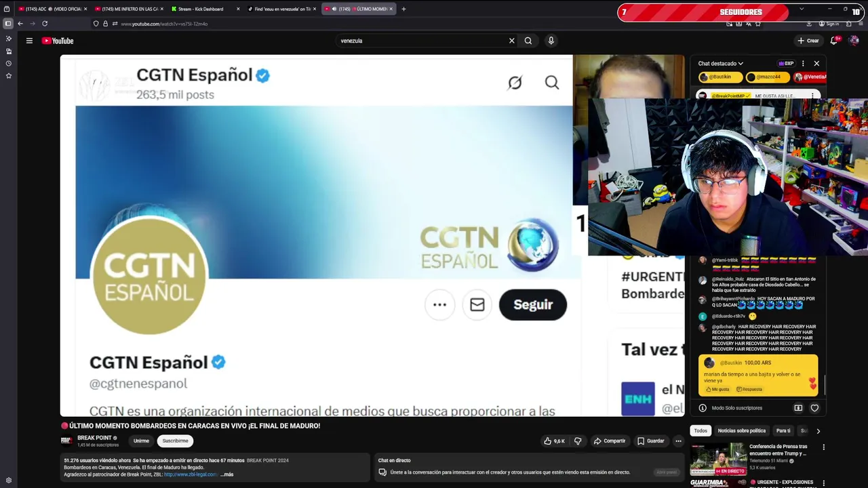
Task: Click the browser Sign in button
Action: pyautogui.click(x=829, y=24)
